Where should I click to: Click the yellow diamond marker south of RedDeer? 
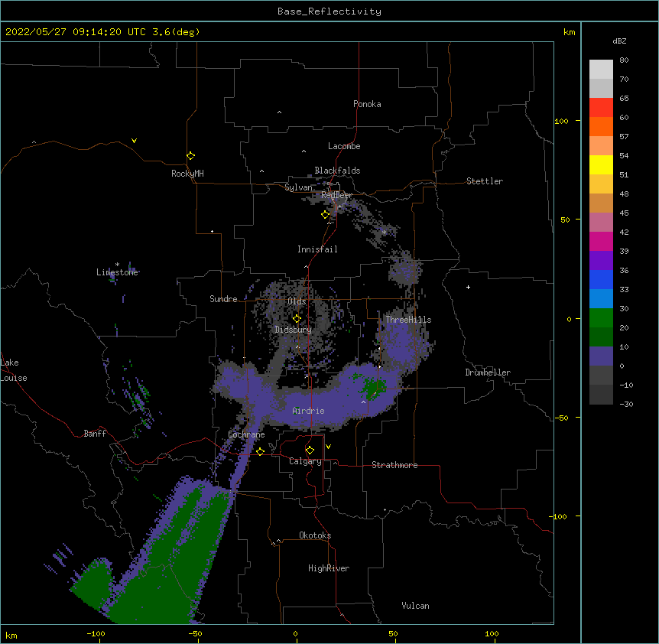click(x=325, y=214)
